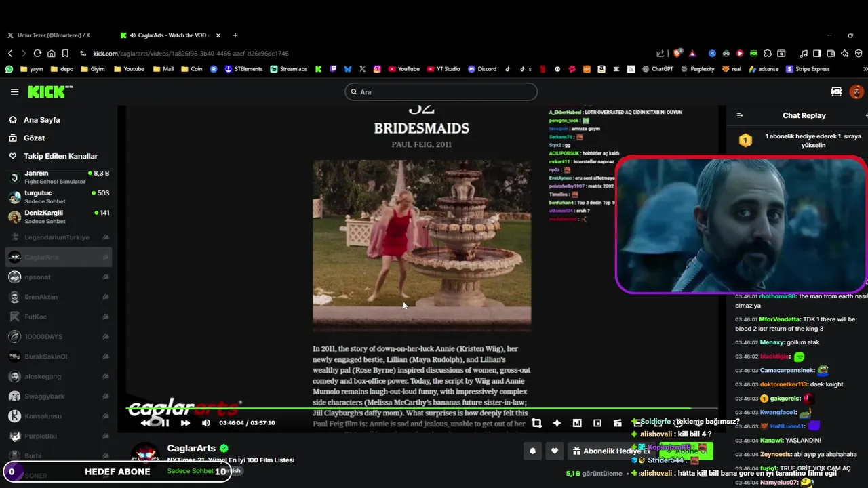
Task: Open Gözat in the sidebar
Action: pyautogui.click(x=34, y=138)
